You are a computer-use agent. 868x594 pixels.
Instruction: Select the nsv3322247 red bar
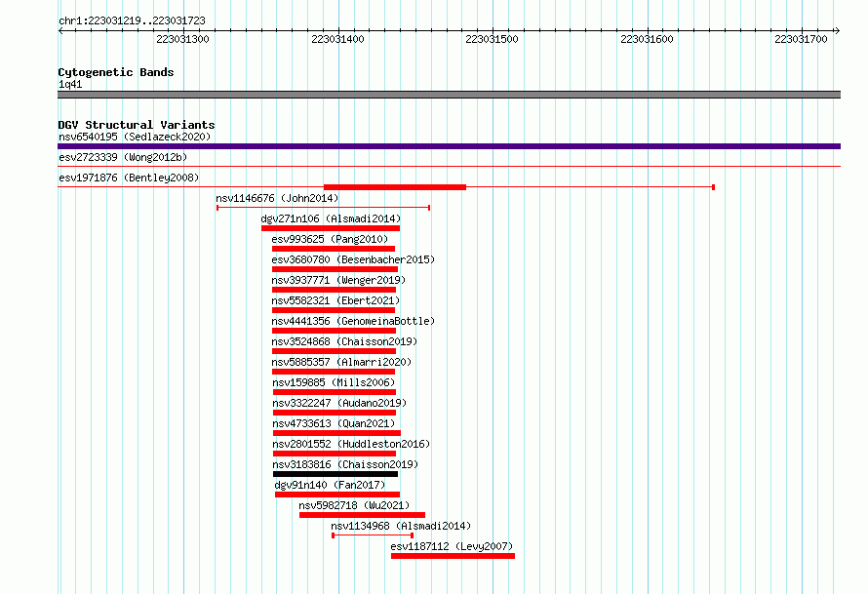tap(335, 413)
